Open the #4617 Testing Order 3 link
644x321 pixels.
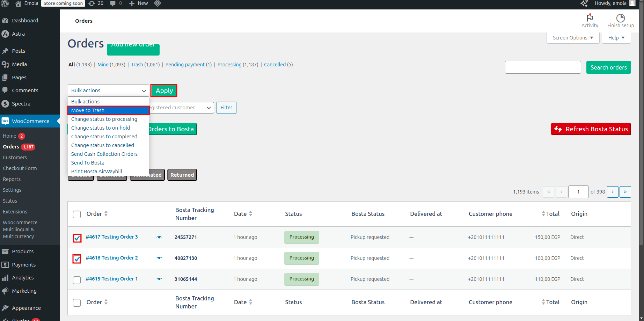(x=112, y=237)
